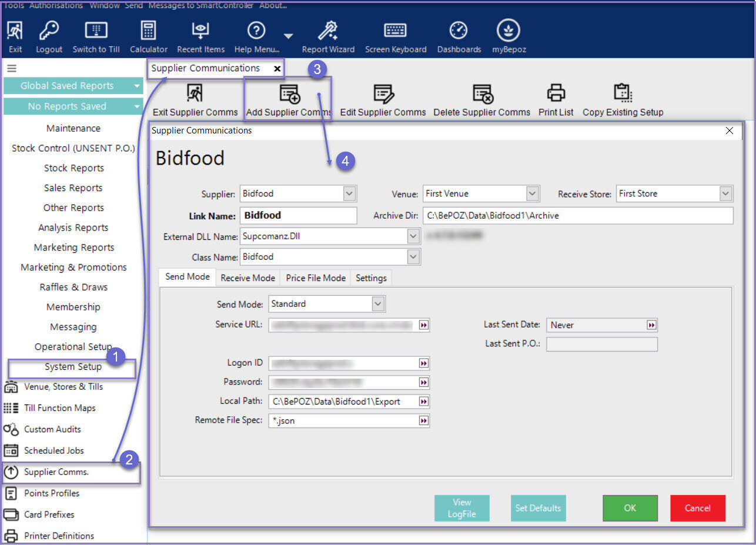
Task: Open the External DLL Name dropdown
Action: coord(413,236)
